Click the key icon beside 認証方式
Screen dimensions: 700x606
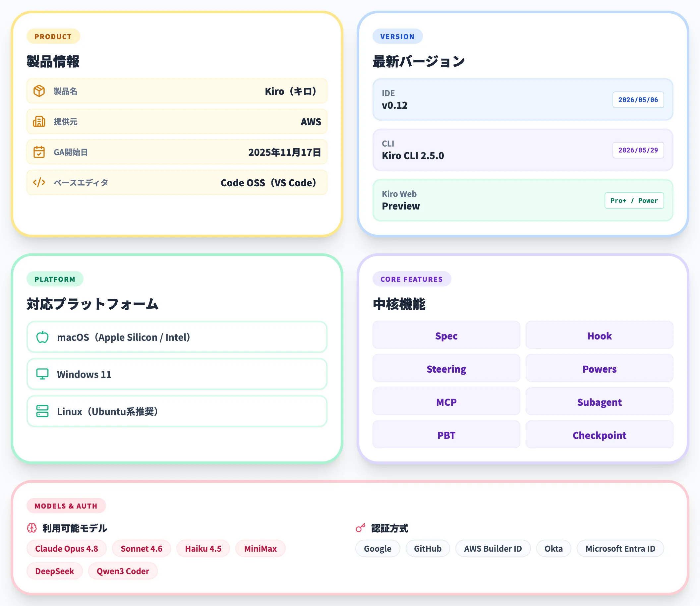coord(361,528)
